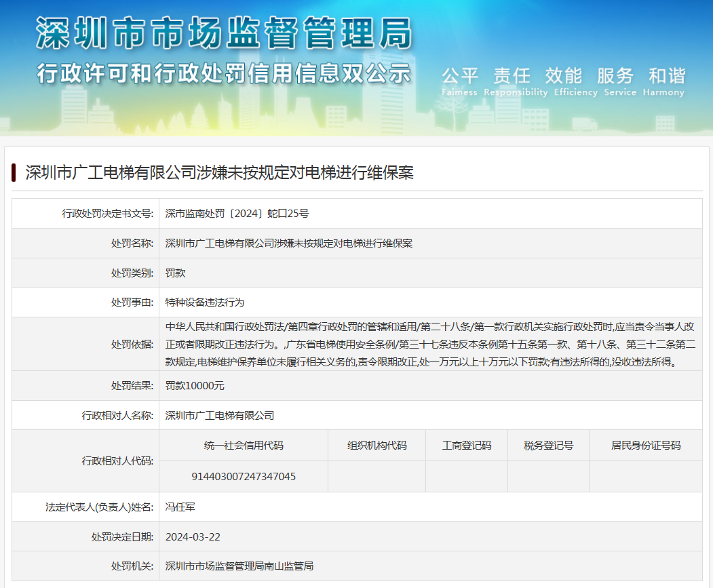Viewport: 713px width, 588px height.
Task: Click the 处罚名称 label
Action: click(x=132, y=243)
